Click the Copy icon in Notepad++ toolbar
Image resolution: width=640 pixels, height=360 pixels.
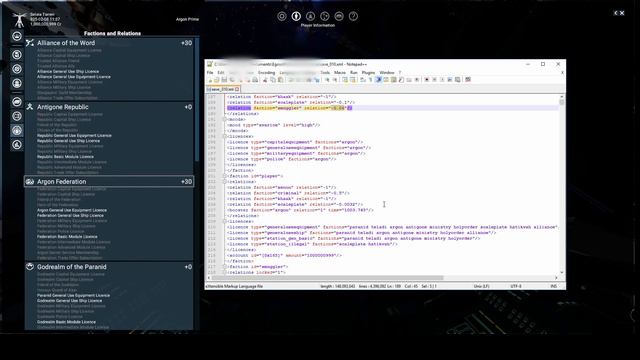point(273,80)
